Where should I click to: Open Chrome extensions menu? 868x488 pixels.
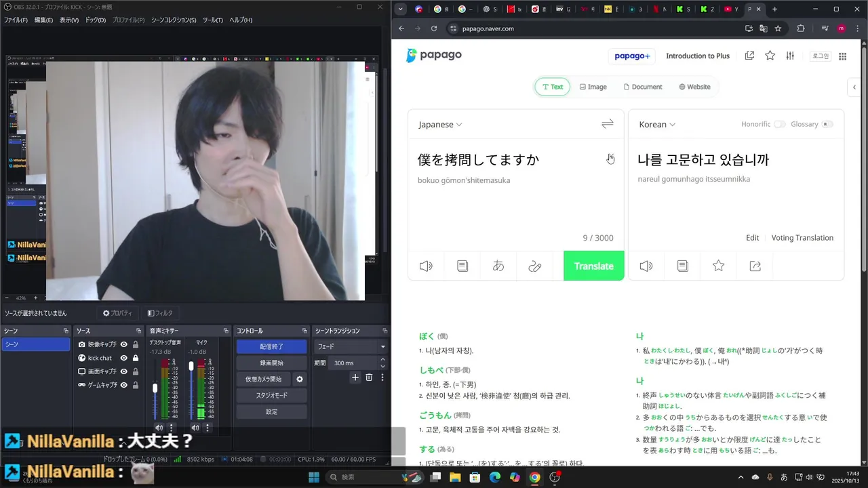(801, 28)
